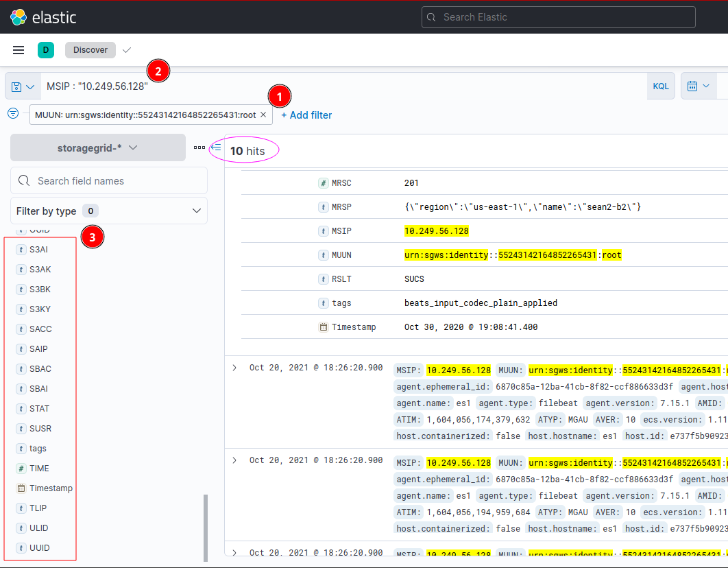Screen dimensions: 728x568
Task: Open the date picker calendar dropdown
Action: click(x=699, y=86)
